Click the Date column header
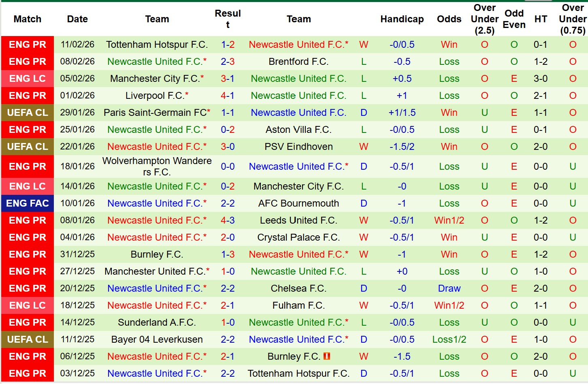 point(77,19)
